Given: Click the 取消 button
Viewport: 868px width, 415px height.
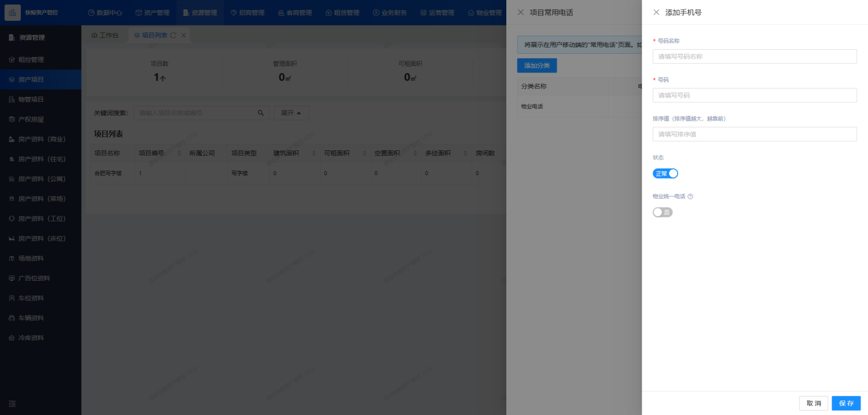Looking at the screenshot, I should [814, 403].
